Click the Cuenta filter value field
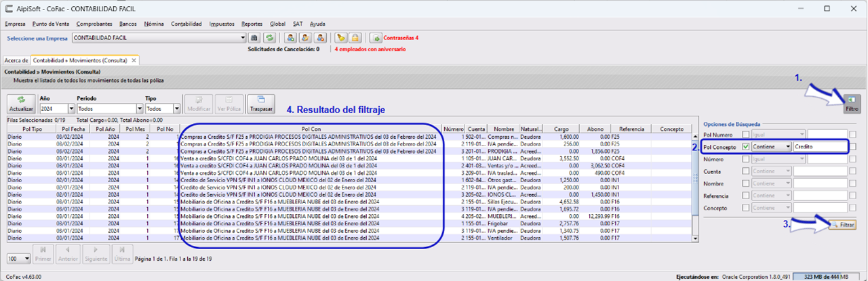Viewport: 868px width, 281px height. [x=821, y=171]
